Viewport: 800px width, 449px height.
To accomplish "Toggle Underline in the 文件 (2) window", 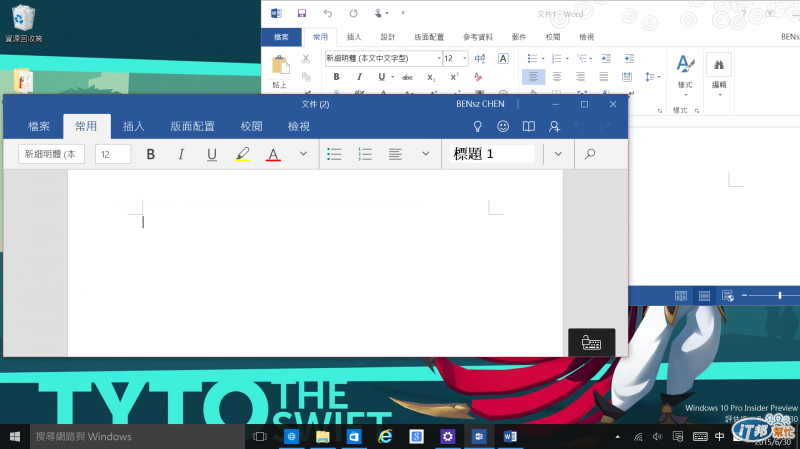I will [212, 154].
